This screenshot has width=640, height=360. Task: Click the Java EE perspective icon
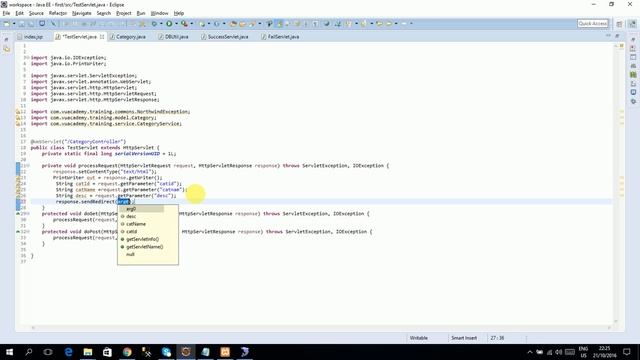tap(633, 24)
